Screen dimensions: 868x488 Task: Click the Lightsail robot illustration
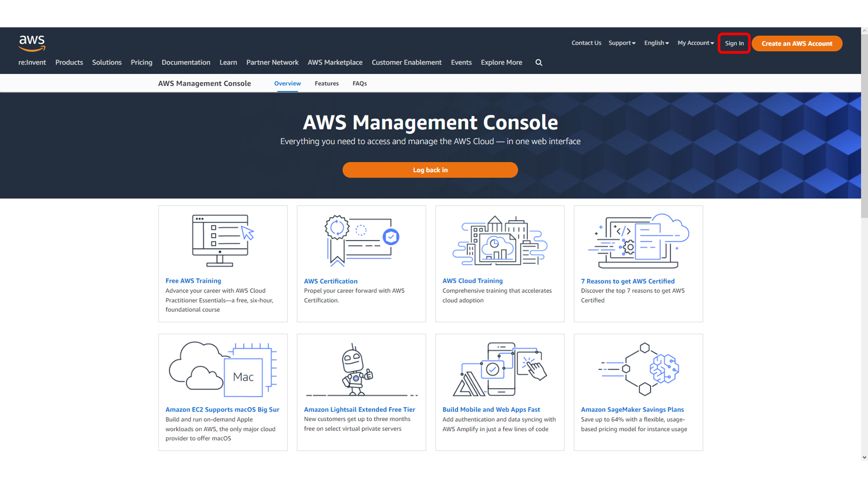click(362, 369)
